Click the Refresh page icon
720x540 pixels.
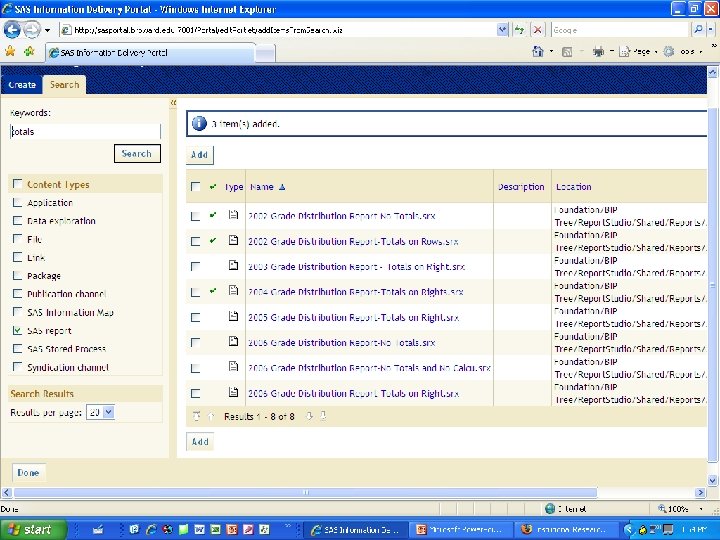519,30
